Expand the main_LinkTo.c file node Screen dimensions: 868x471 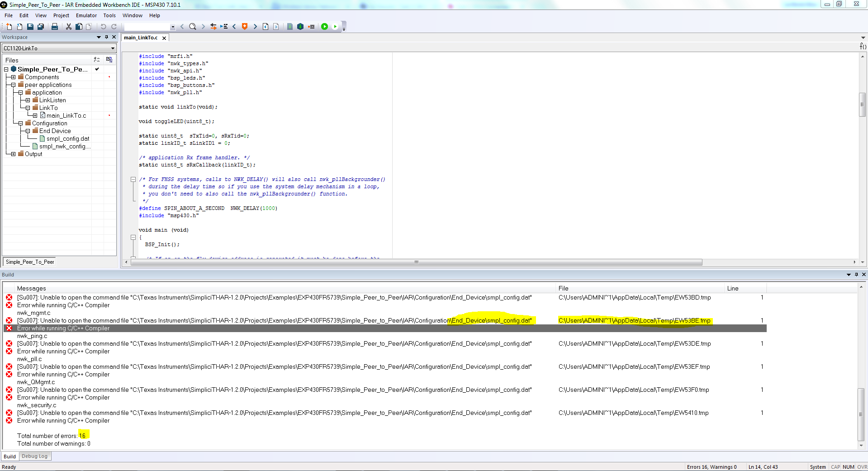pos(35,116)
